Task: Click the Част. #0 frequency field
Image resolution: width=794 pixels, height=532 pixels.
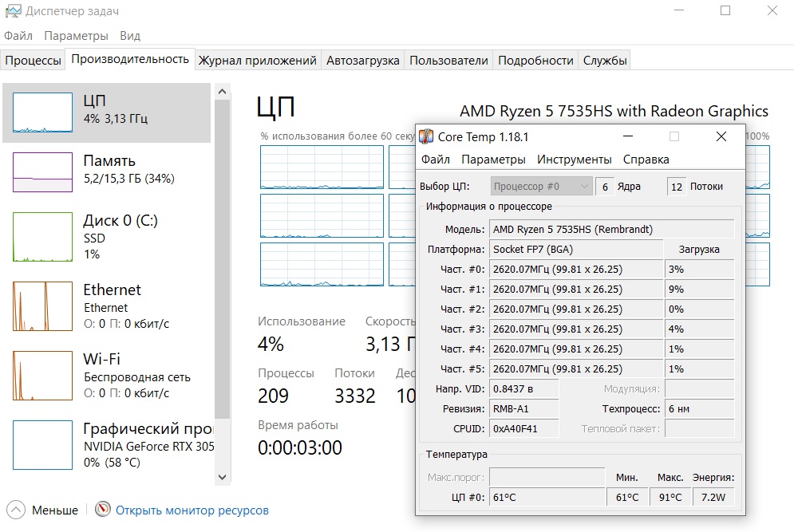Action: coord(576,270)
